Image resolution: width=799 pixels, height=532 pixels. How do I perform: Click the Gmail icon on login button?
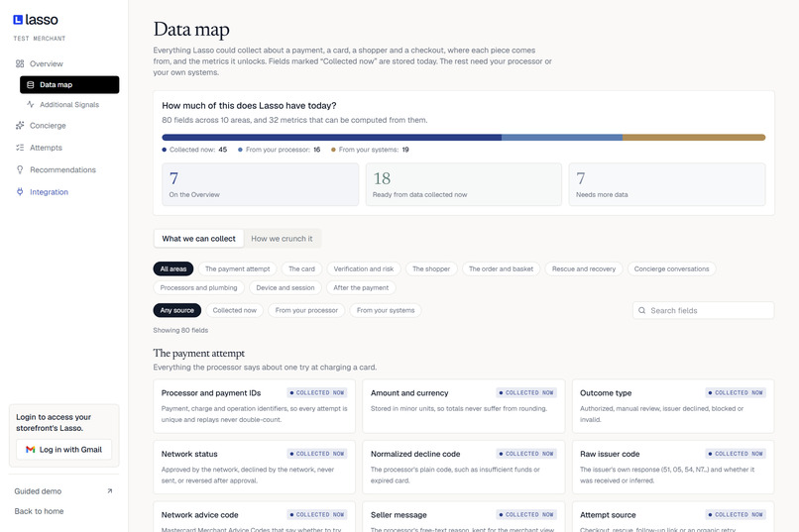pyautogui.click(x=31, y=450)
